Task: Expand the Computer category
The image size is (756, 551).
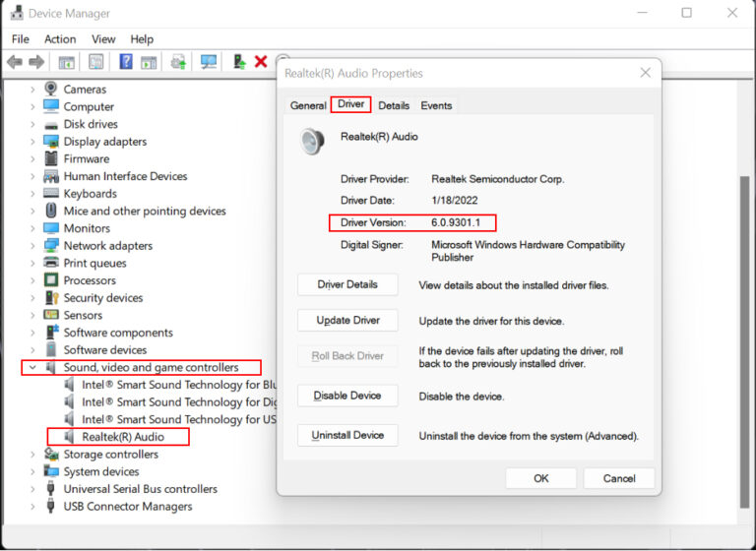Action: tap(32, 107)
